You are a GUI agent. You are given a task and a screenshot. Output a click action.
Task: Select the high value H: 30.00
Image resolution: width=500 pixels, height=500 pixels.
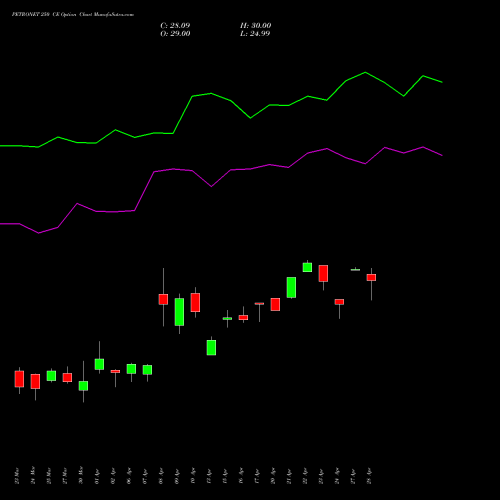point(256,26)
